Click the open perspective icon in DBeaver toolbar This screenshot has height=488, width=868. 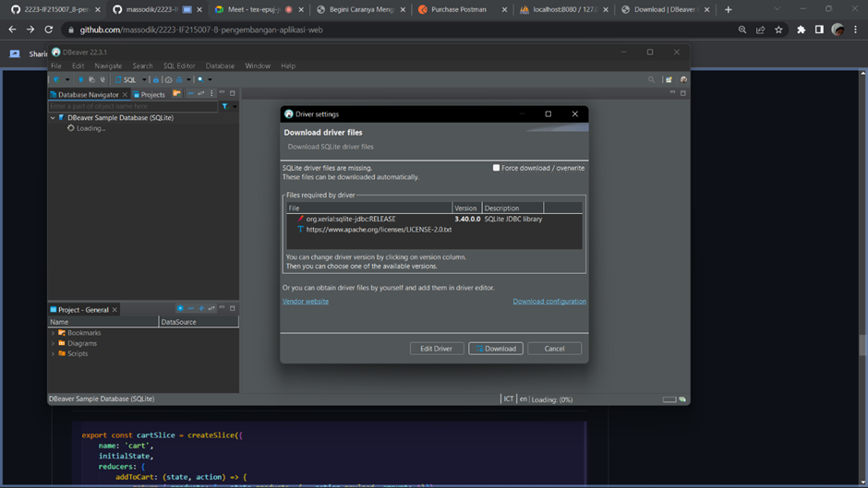click(669, 79)
